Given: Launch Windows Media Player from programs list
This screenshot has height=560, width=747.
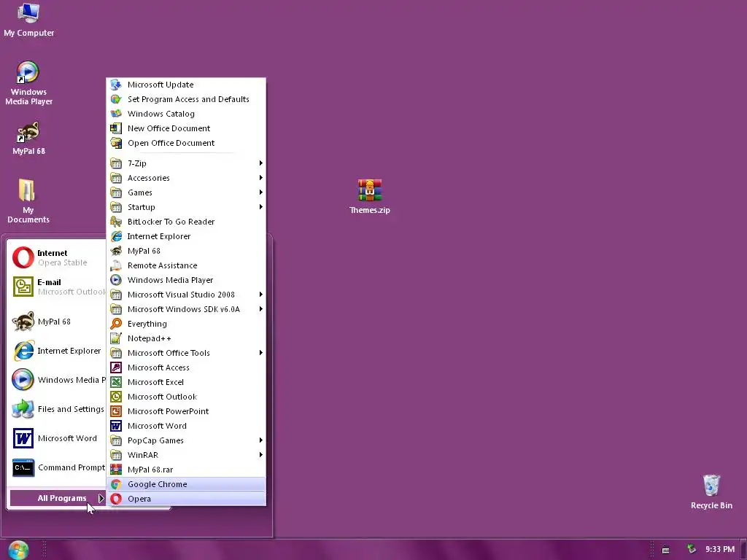Looking at the screenshot, I should coord(186,280).
